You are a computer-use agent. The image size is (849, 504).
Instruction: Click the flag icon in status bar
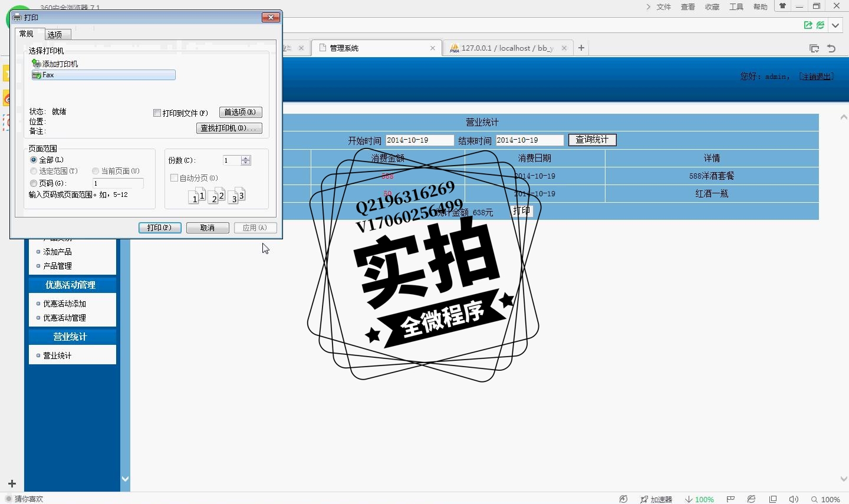point(730,499)
